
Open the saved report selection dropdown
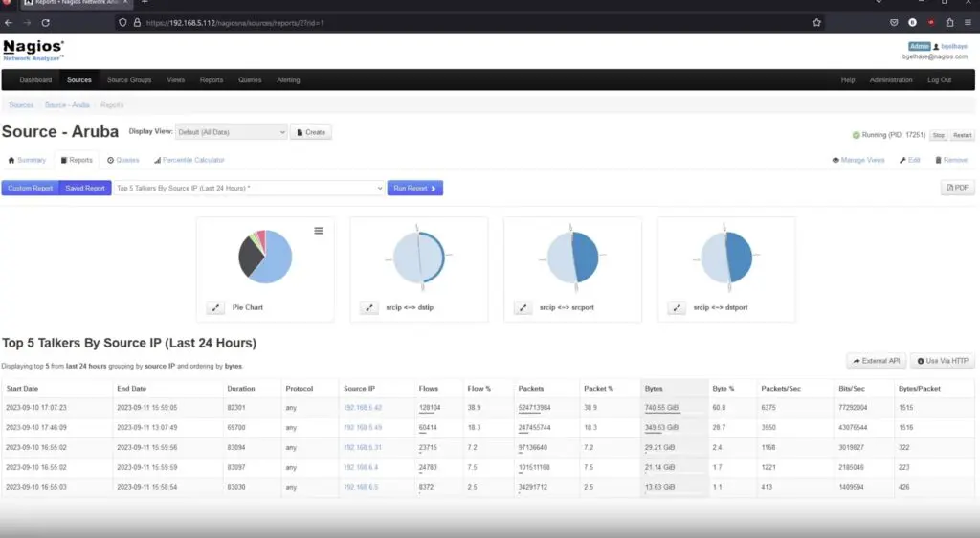[248, 189]
